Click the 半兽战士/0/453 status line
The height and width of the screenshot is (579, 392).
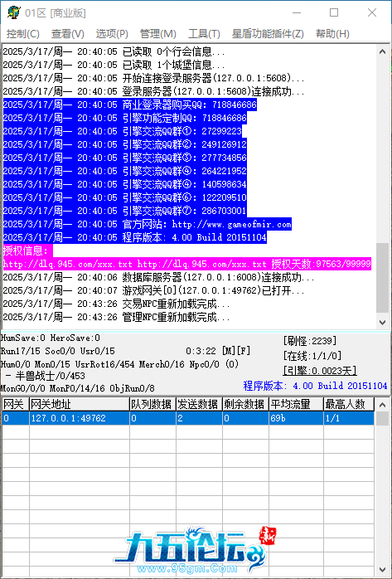click(46, 377)
